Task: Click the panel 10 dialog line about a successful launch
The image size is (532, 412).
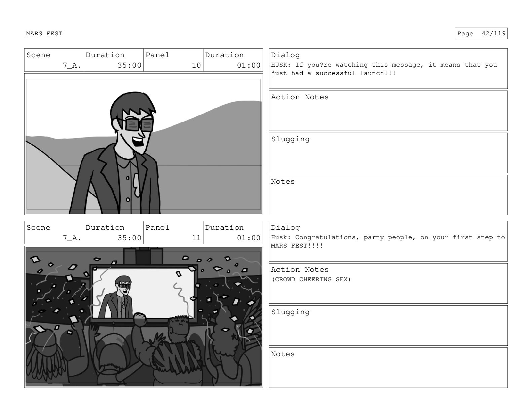Action: [x=384, y=69]
